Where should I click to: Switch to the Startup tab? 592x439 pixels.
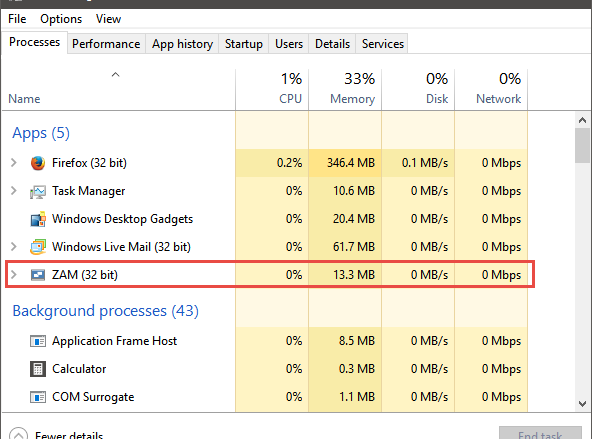(244, 44)
